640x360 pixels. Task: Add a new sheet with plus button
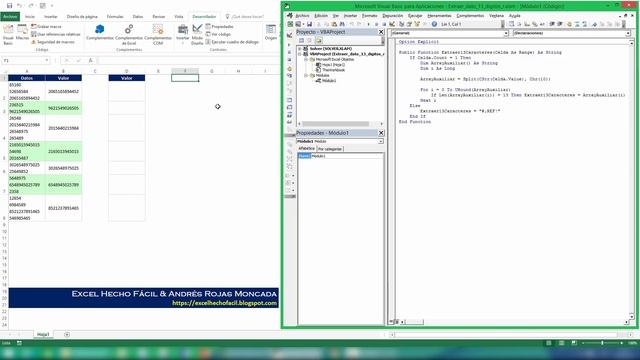point(67,334)
